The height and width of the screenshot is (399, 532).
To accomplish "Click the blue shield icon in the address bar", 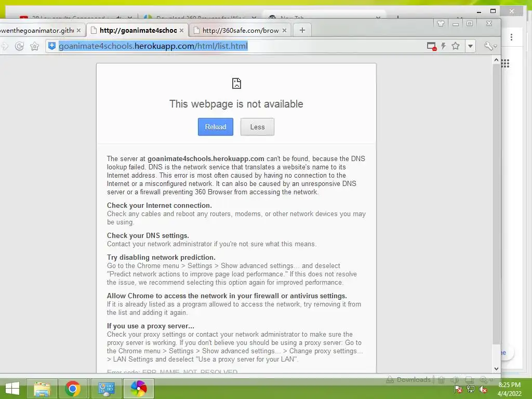I will coord(52,46).
